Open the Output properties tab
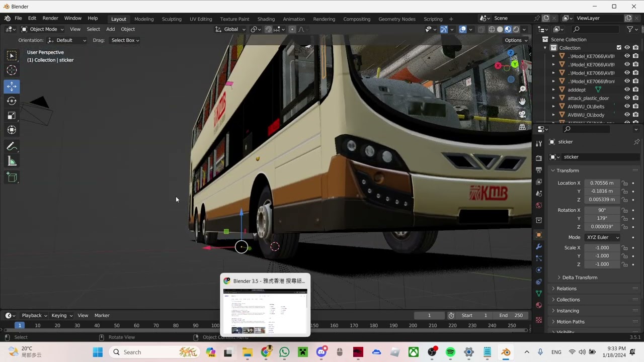The image size is (644, 362). tap(539, 170)
